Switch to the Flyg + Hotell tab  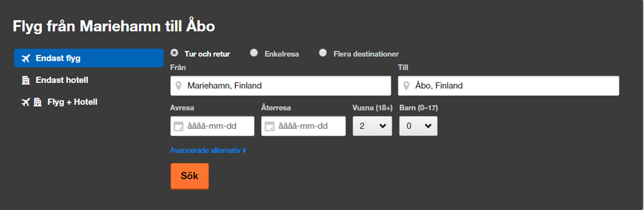[x=72, y=102]
